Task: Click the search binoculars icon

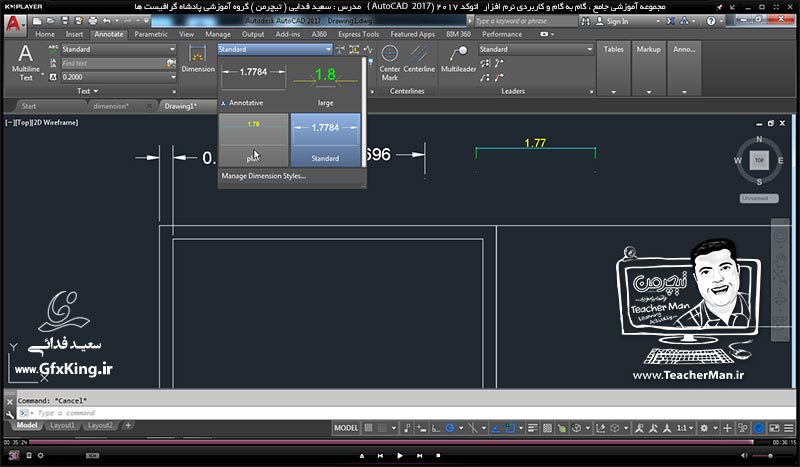Action: 585,21
